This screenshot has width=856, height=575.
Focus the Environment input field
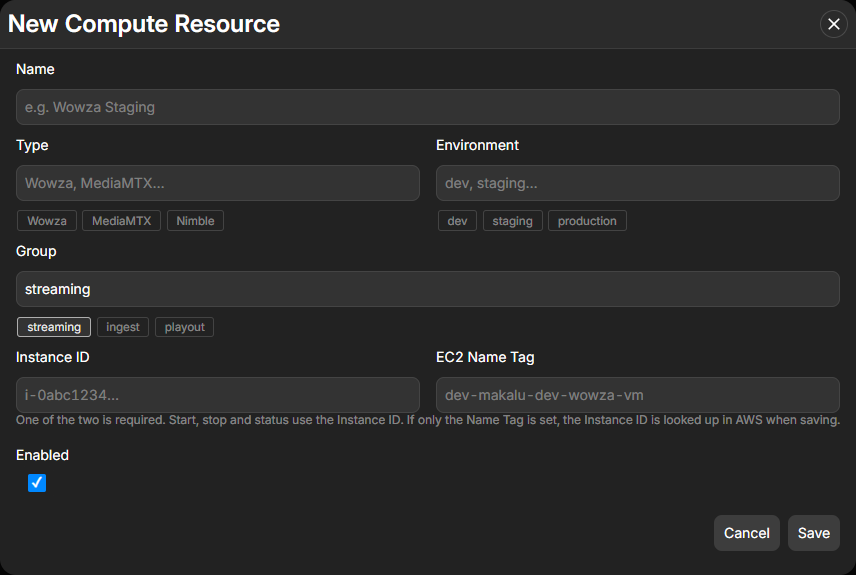coord(638,183)
